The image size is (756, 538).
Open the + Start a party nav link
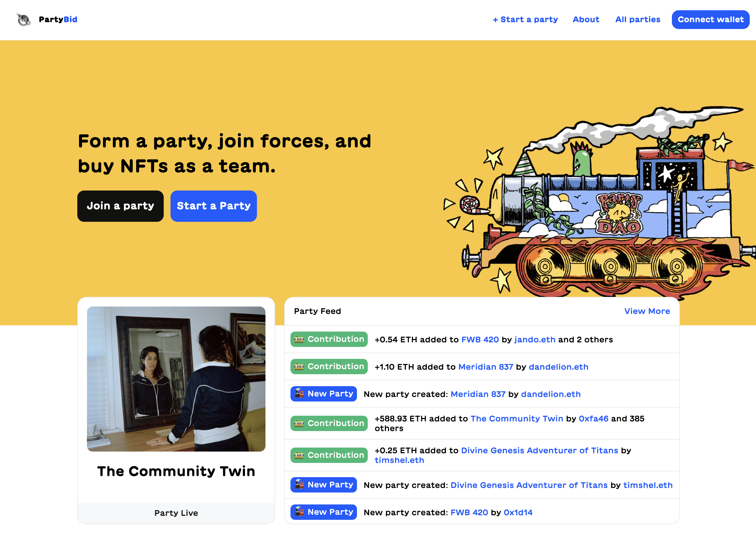525,20
